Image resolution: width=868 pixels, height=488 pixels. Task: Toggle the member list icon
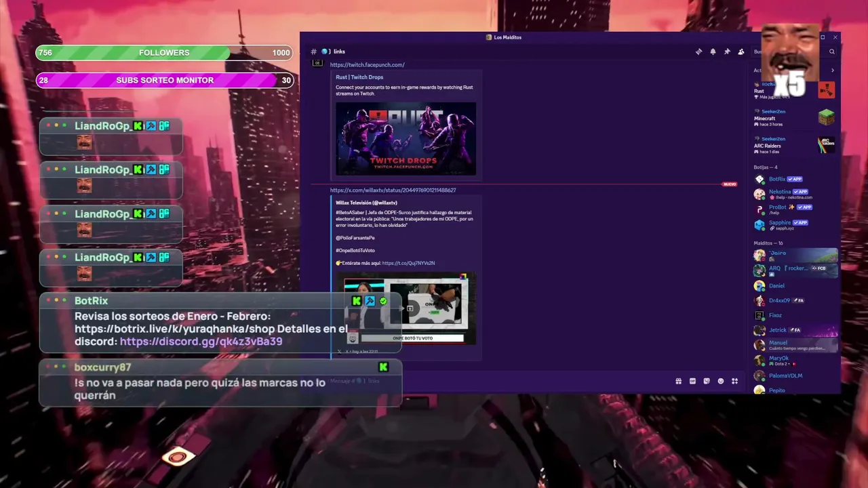(x=741, y=52)
